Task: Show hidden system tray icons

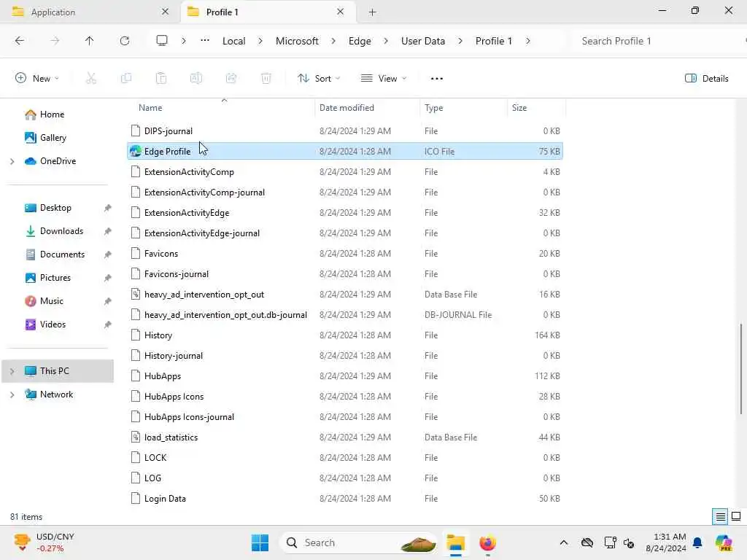Action: pyautogui.click(x=564, y=542)
